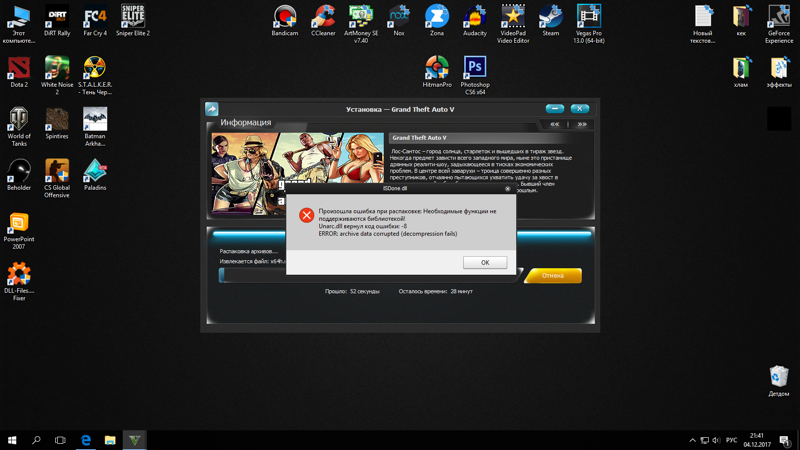The image size is (800, 450).
Task: Open Photoshop CS6 x64 shortcut
Action: click(x=475, y=68)
